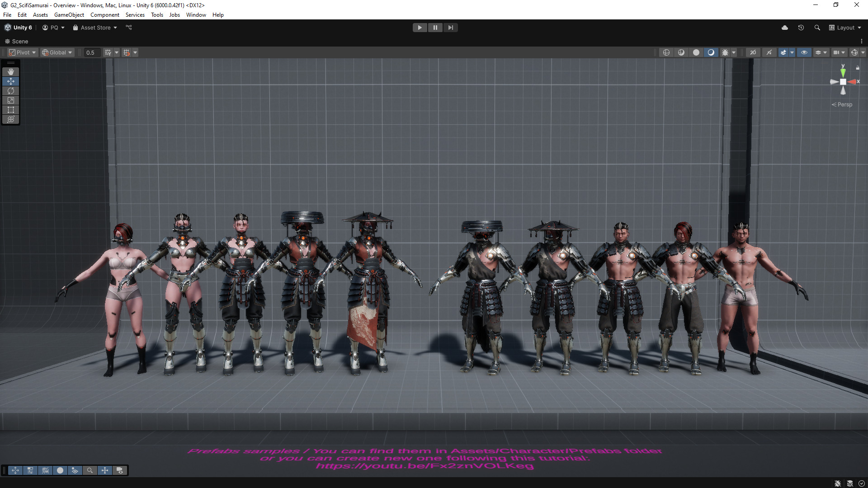Toggle the draw modes overlay circle at bottom
Image resolution: width=868 pixels, height=488 pixels.
pyautogui.click(x=60, y=470)
